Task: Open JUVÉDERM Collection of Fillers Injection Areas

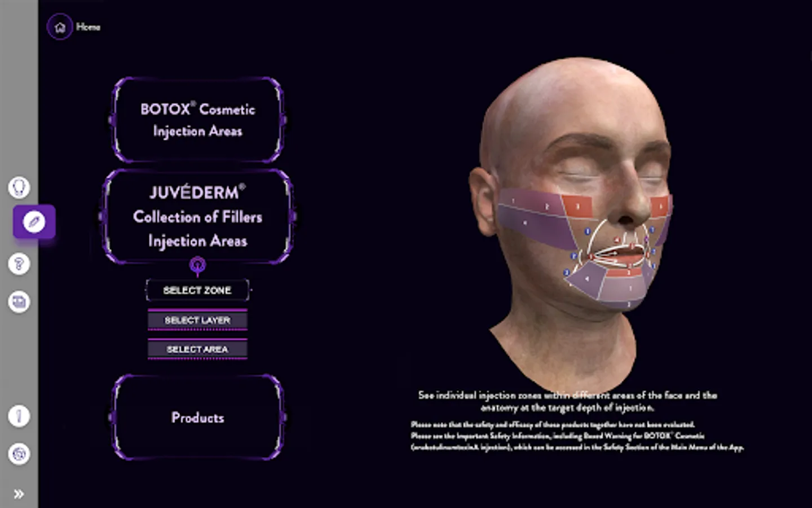Action: (197, 217)
